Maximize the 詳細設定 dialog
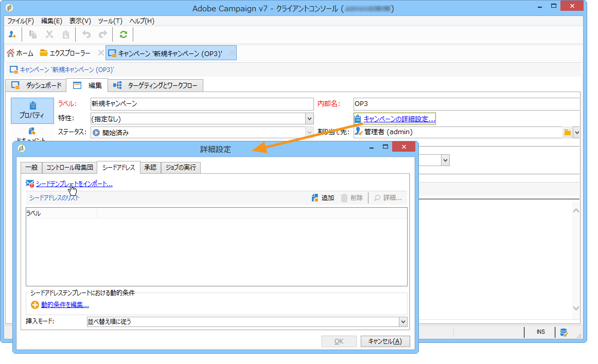 [x=385, y=147]
